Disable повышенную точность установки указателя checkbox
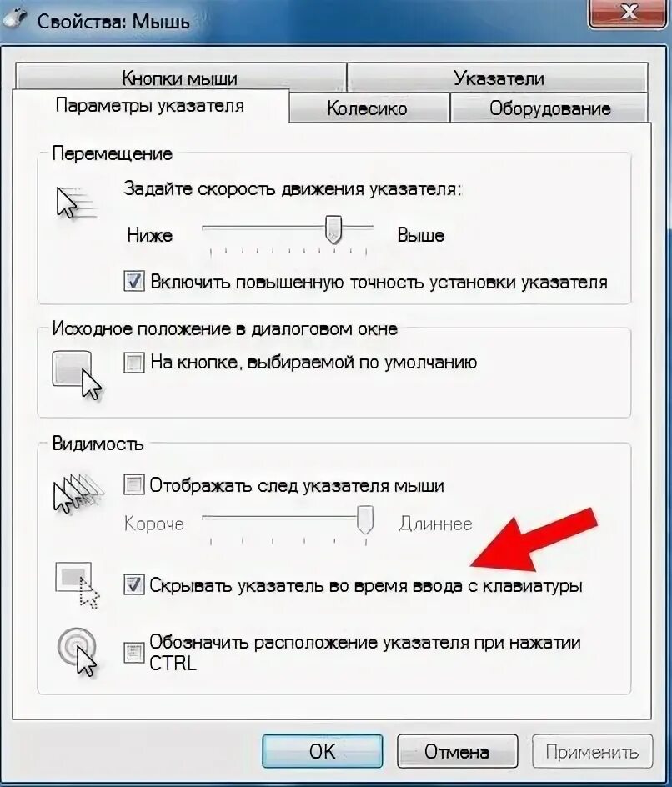This screenshot has height=787, width=672. 134,282
